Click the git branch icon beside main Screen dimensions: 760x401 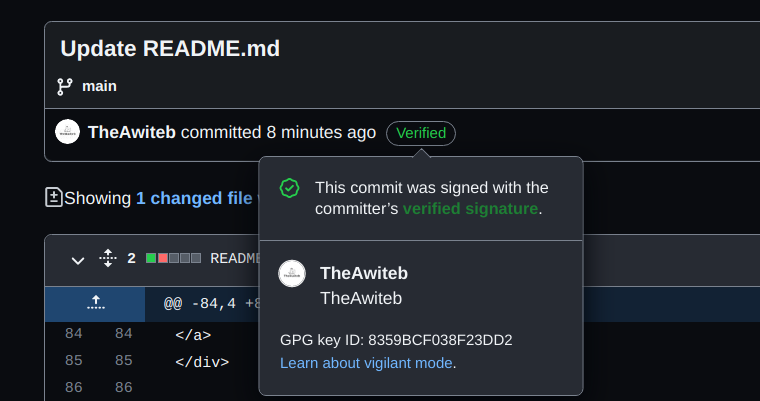[65, 86]
